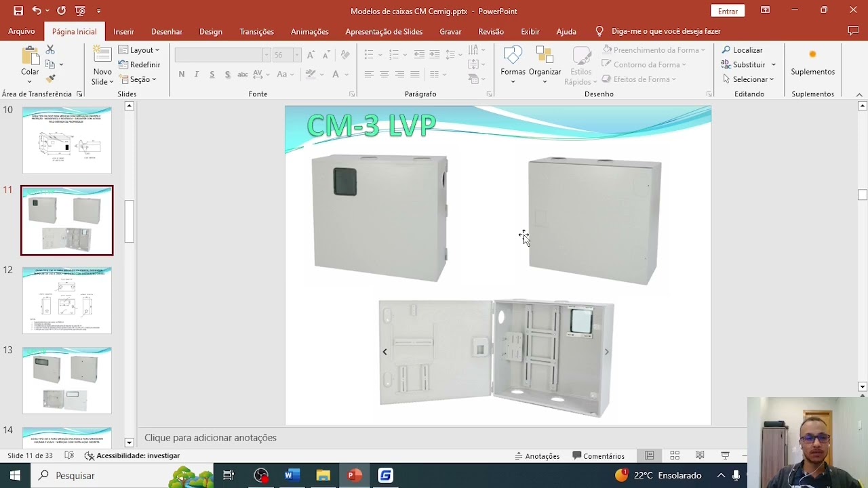The image size is (868, 488).
Task: Open File Explorer from the taskbar
Action: (x=323, y=476)
